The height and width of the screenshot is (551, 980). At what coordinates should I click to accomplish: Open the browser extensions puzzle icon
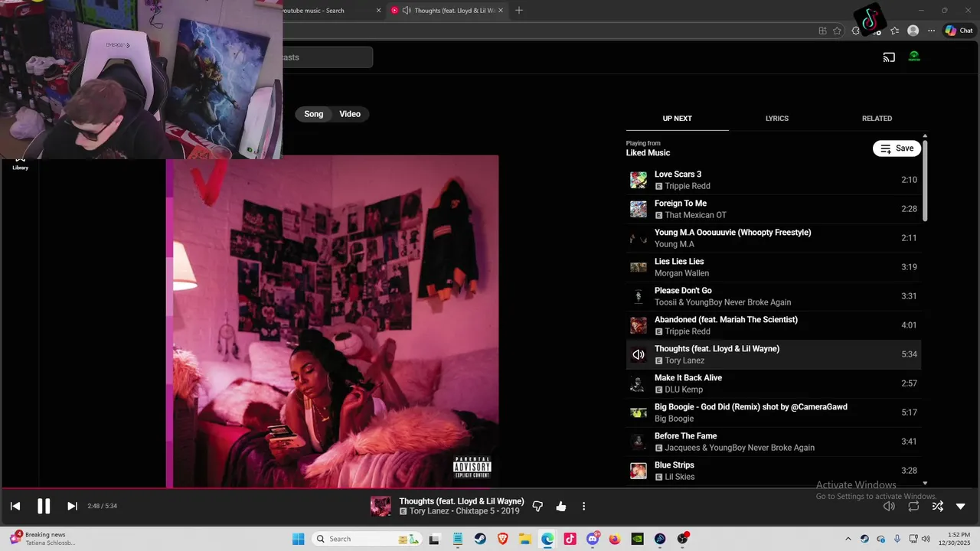click(857, 31)
